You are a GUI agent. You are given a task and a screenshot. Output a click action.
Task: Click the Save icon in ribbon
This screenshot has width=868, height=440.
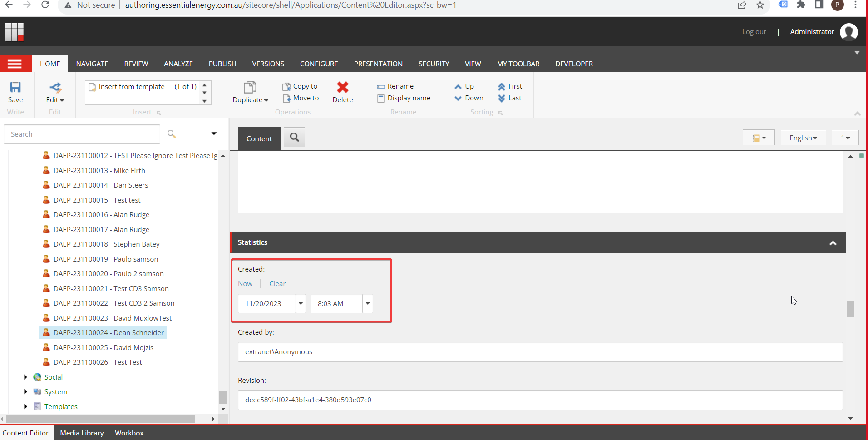[15, 88]
